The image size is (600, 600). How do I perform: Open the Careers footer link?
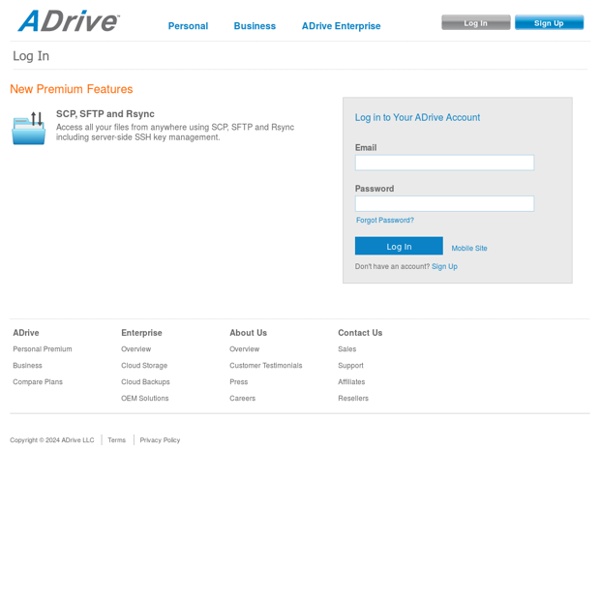(242, 398)
